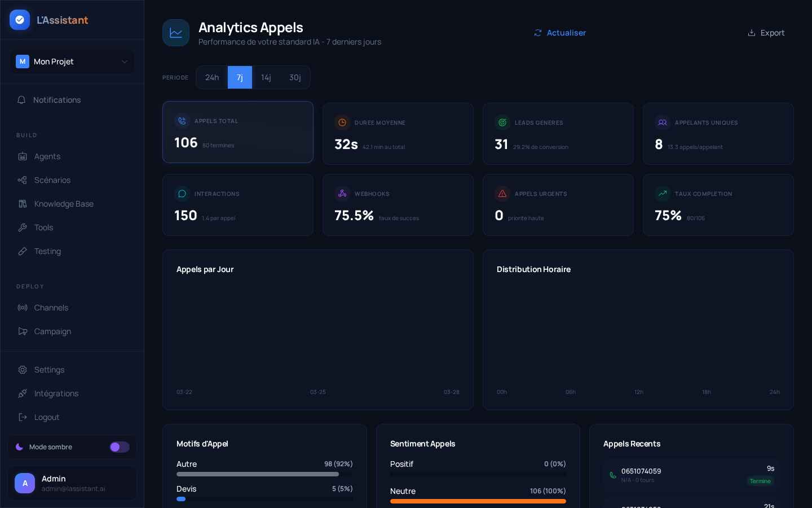Screen dimensions: 812x508
Task: Click the L'Assistant logo icon
Action: 20,20
